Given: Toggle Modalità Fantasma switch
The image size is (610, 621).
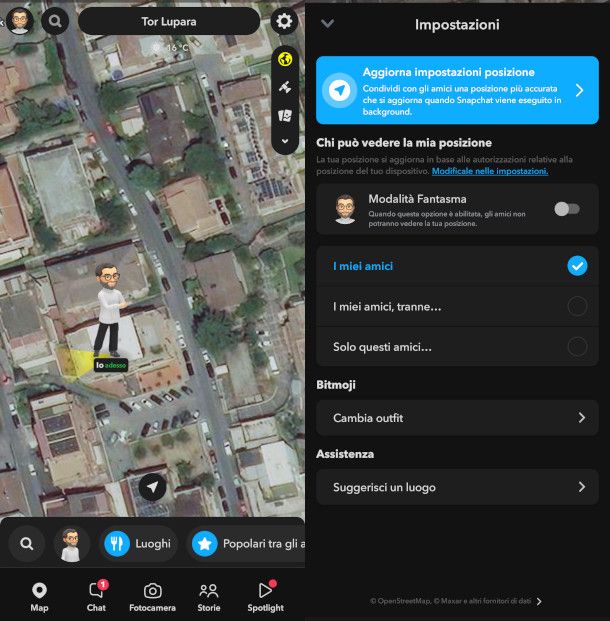Looking at the screenshot, I should 567,209.
